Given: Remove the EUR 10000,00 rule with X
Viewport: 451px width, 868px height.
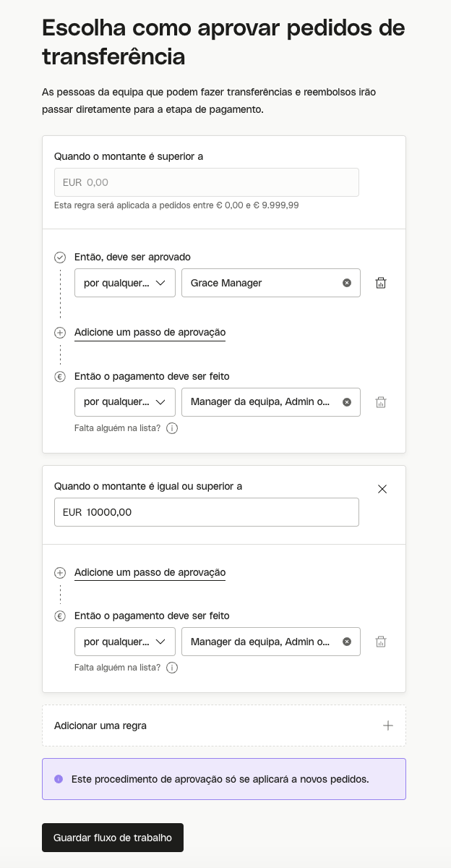Looking at the screenshot, I should tap(382, 489).
